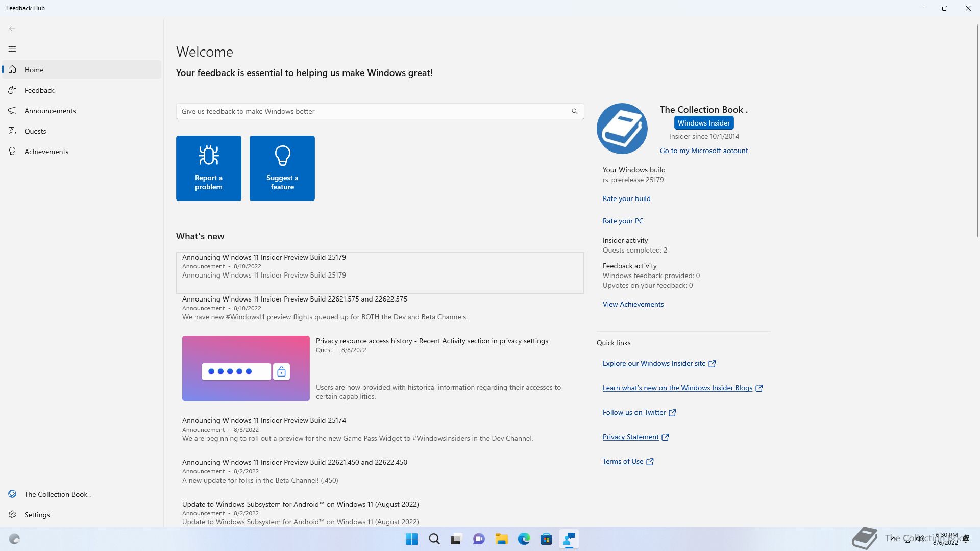Click the Achievements ribbon icon
Image resolution: width=980 pixels, height=551 pixels.
(12, 151)
